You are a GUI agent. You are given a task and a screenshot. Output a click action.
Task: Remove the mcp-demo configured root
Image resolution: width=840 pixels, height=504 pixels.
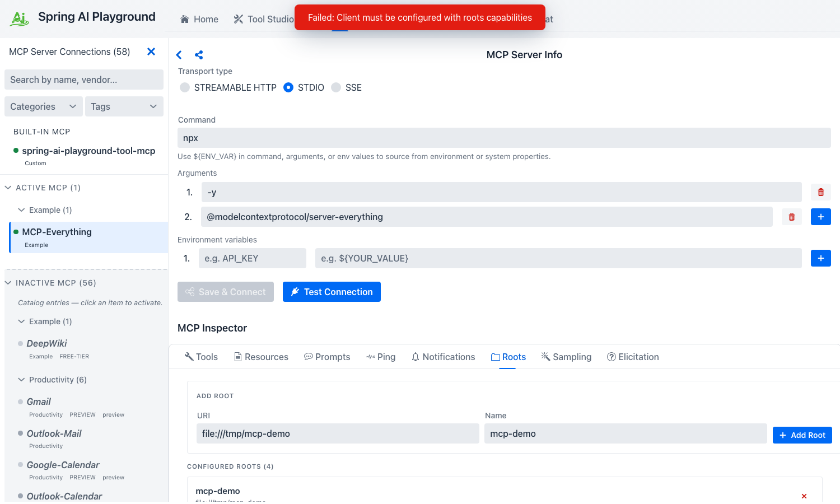tap(804, 496)
